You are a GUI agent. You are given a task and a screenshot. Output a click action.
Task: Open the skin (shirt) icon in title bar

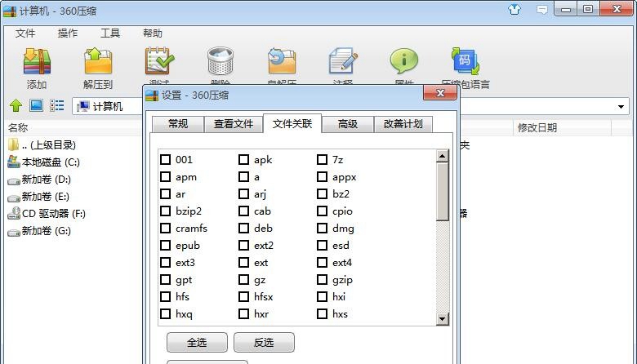pos(514,9)
